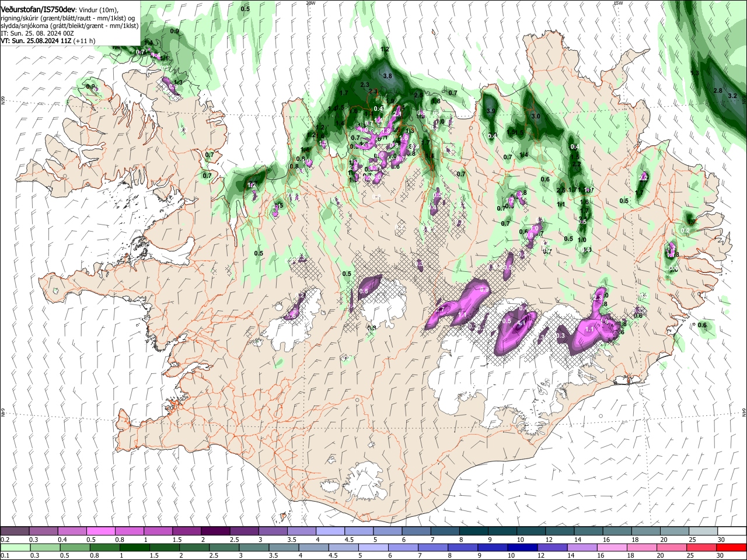Viewport: 747px width, 560px height.
Task: Click the IT: Sun. 25. 08. 2024 00Z line
Action: 37,34
